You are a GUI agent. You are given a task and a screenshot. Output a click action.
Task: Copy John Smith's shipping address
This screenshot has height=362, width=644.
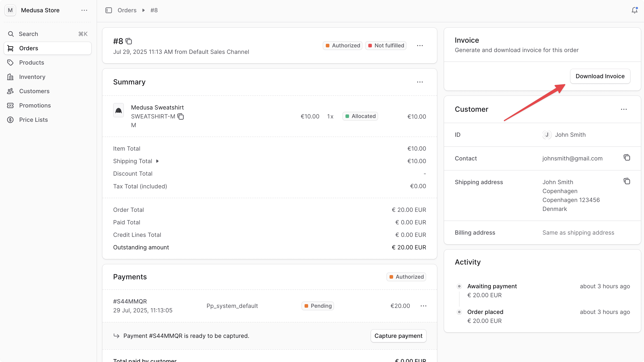627,181
